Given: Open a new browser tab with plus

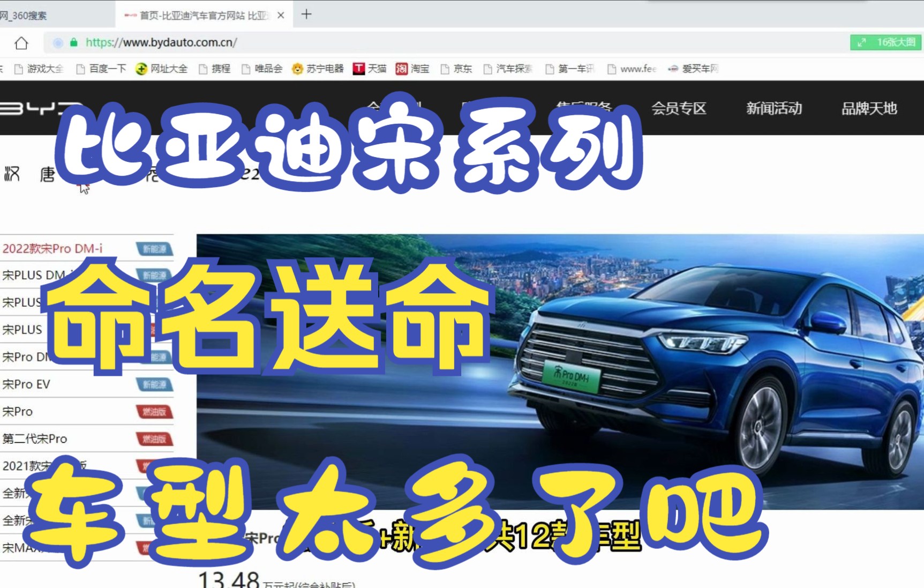Looking at the screenshot, I should pyautogui.click(x=306, y=14).
